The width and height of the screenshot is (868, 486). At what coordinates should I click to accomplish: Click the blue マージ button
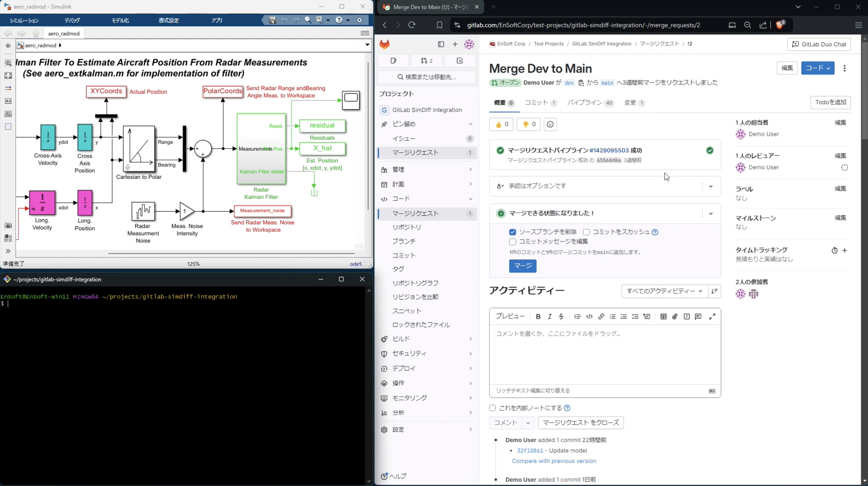(x=523, y=266)
